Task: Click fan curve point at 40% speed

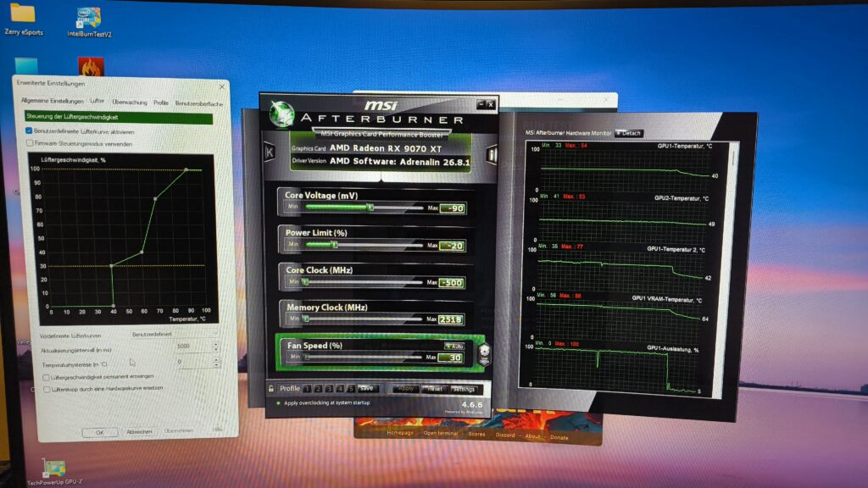Action: 142,252
